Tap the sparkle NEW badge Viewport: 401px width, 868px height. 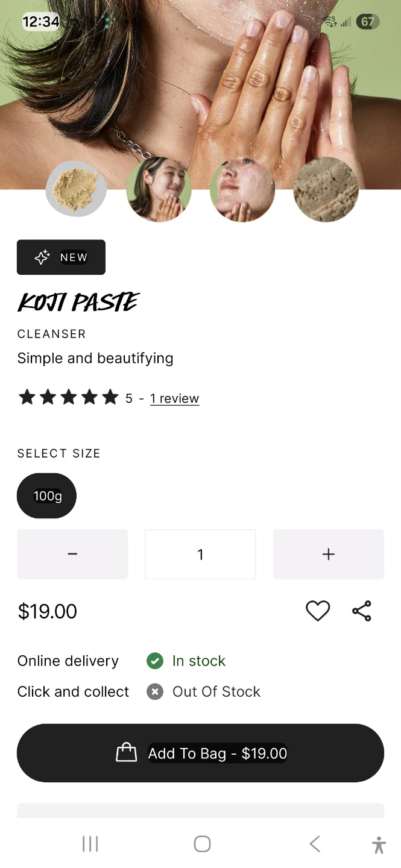coord(61,257)
